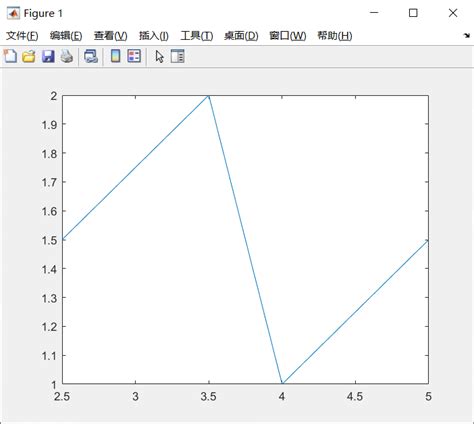Viewport: 474px width, 424px height.
Task: Open the 插入(I) menu
Action: tap(154, 36)
